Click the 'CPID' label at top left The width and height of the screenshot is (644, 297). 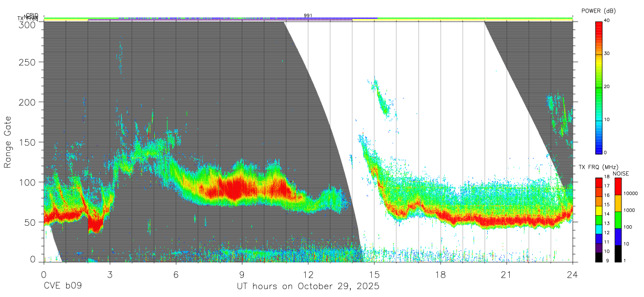(31, 15)
